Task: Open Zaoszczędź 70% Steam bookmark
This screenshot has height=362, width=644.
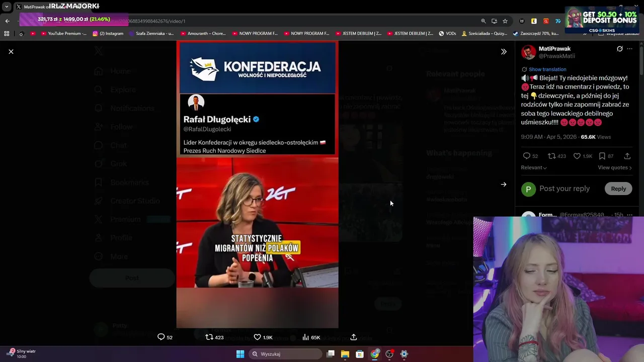Action: pyautogui.click(x=536, y=34)
